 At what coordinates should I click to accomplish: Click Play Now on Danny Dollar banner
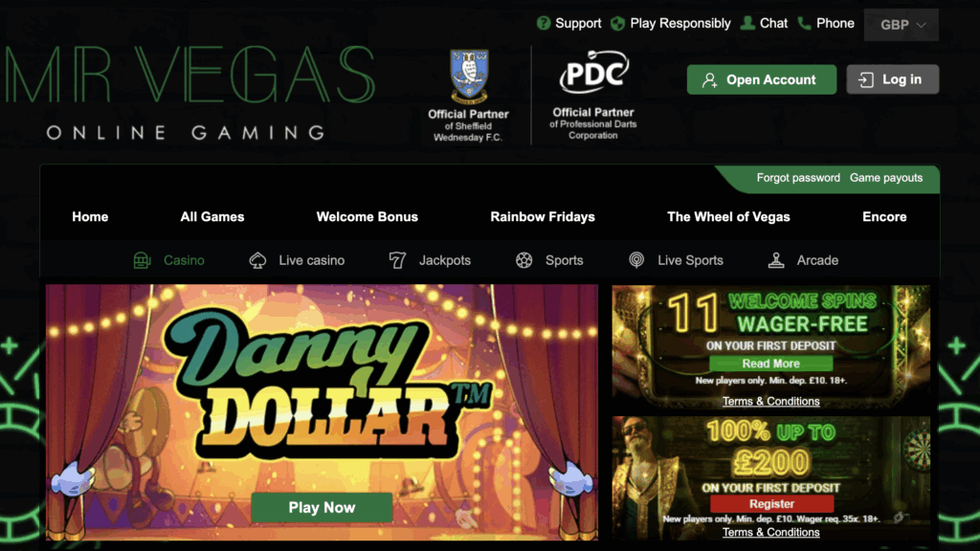(322, 507)
